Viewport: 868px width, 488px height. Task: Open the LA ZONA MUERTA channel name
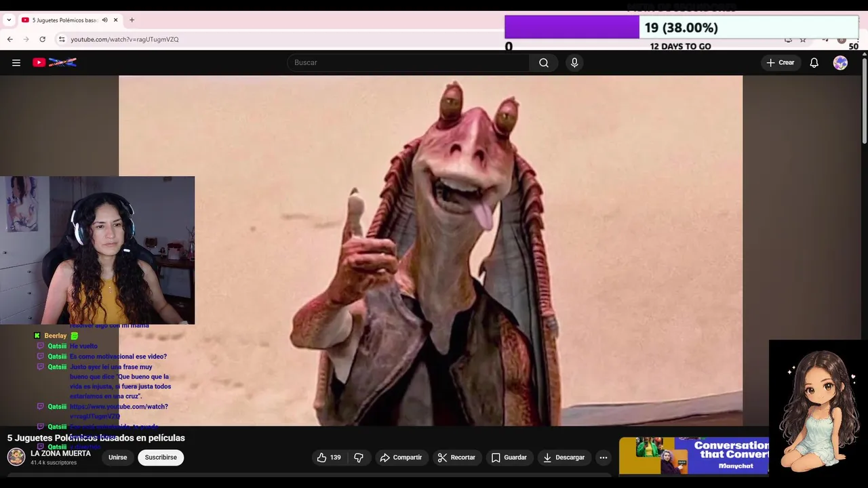coord(60,453)
